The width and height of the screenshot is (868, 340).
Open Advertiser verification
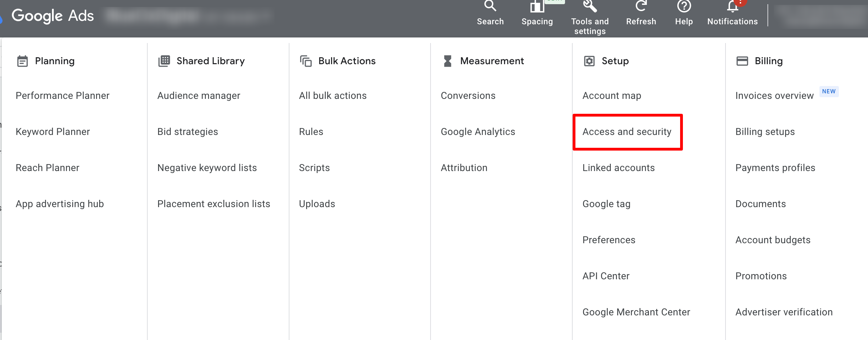coord(784,312)
